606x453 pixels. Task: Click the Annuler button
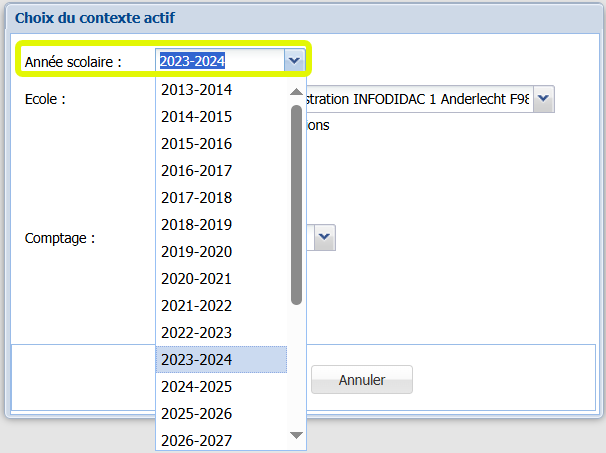tap(362, 380)
